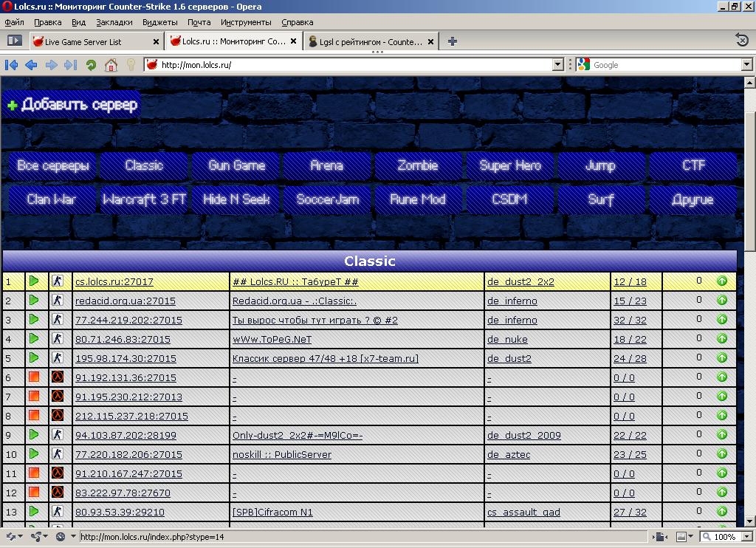This screenshot has width=756, height=548.
Task: Click Counter-Strike game icon for cs.lolcs.ru row
Action: click(58, 281)
